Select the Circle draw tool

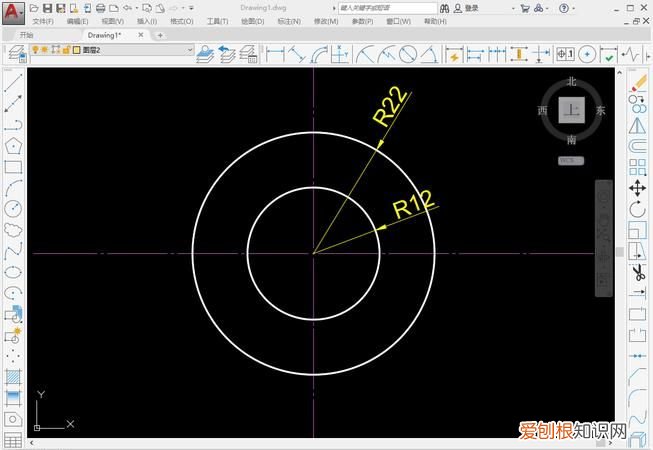13,208
